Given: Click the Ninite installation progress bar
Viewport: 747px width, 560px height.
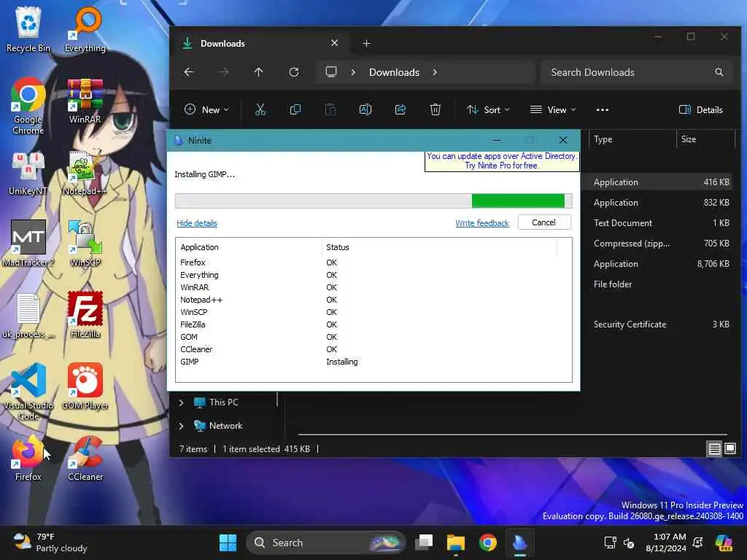Looking at the screenshot, I should (373, 201).
